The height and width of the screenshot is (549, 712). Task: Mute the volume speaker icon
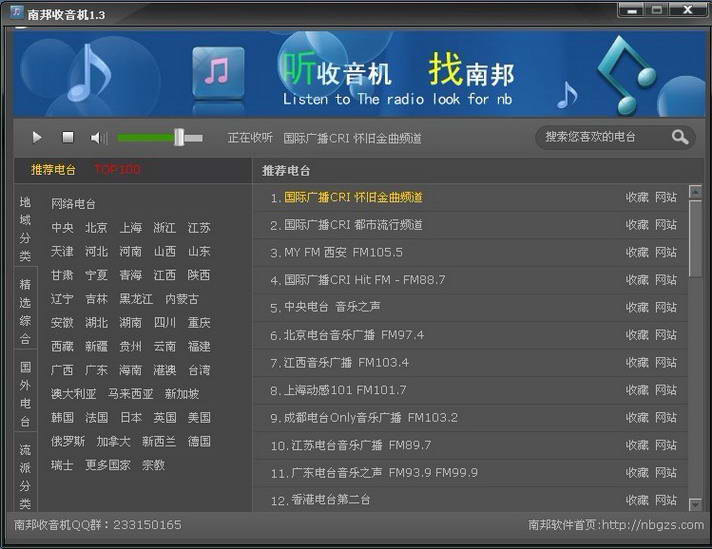pos(98,138)
